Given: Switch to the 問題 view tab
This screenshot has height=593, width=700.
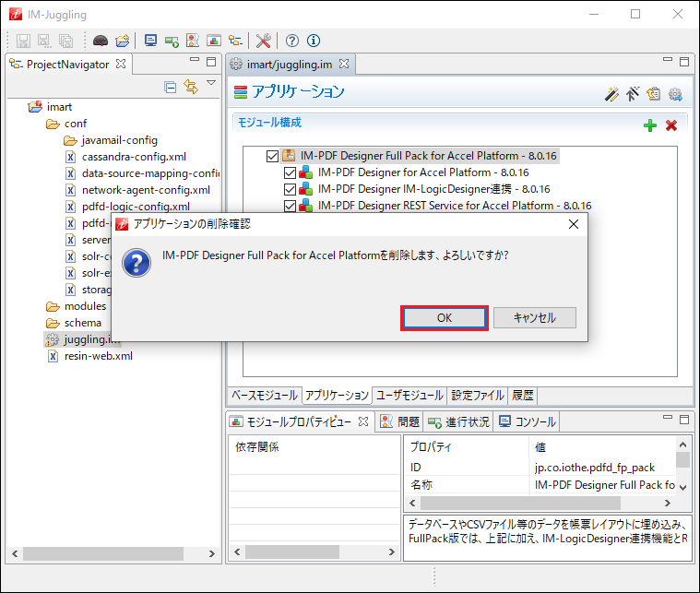Looking at the screenshot, I should [399, 421].
